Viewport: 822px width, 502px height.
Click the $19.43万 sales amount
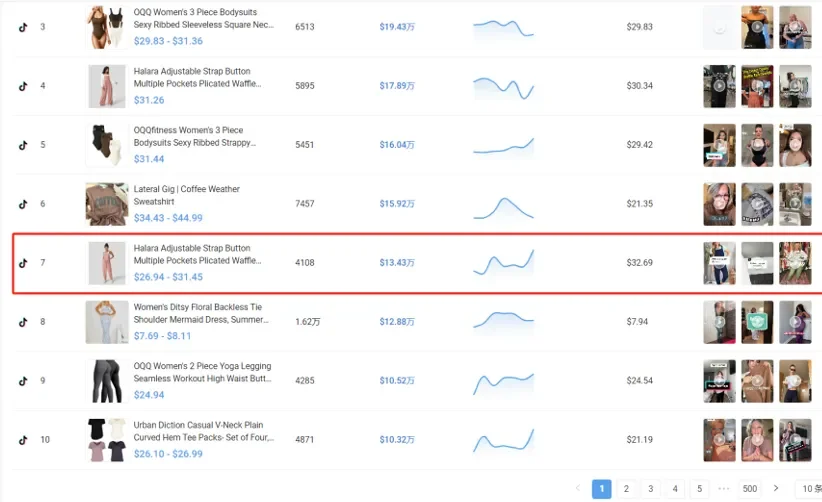point(397,27)
